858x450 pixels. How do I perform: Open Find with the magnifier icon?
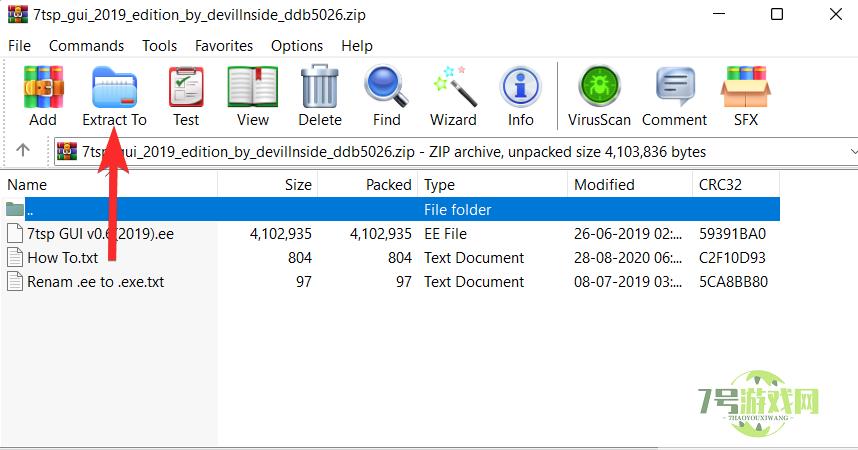(386, 86)
